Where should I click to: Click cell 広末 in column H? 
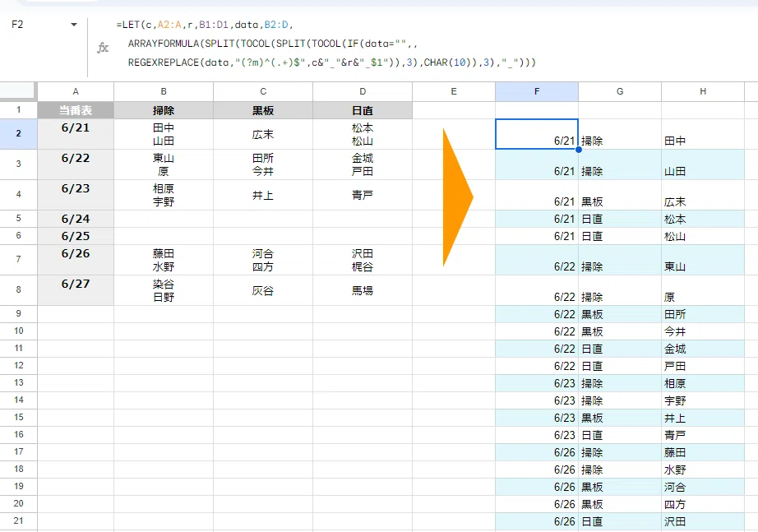click(703, 195)
